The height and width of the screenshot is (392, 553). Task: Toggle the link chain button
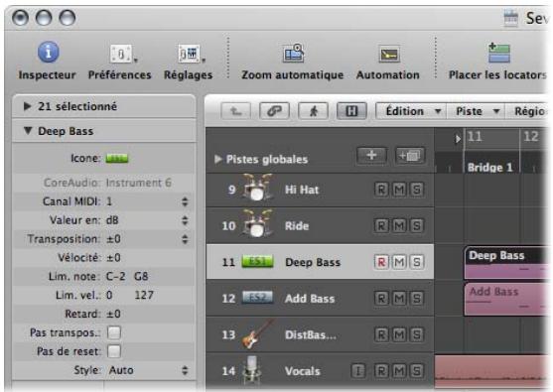(x=274, y=111)
